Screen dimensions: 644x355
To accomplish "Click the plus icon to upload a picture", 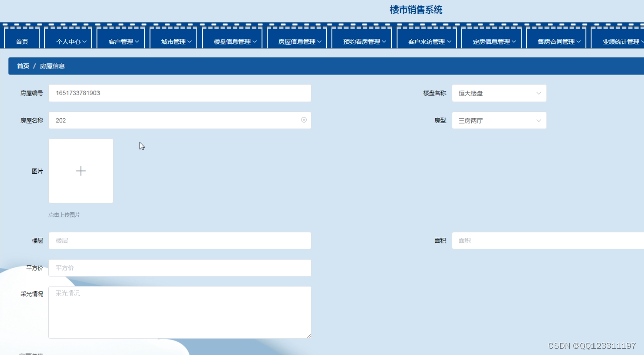I will (81, 171).
